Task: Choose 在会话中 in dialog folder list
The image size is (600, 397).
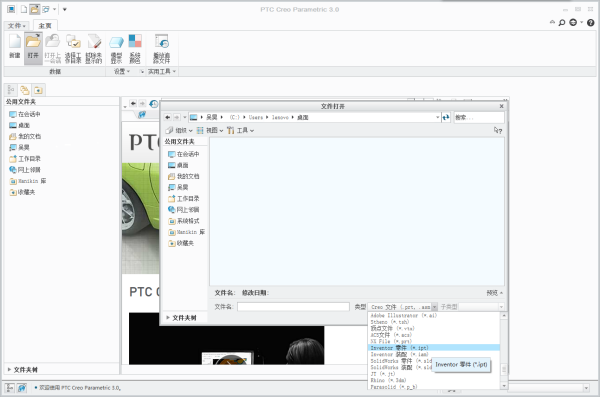Action: [x=184, y=154]
